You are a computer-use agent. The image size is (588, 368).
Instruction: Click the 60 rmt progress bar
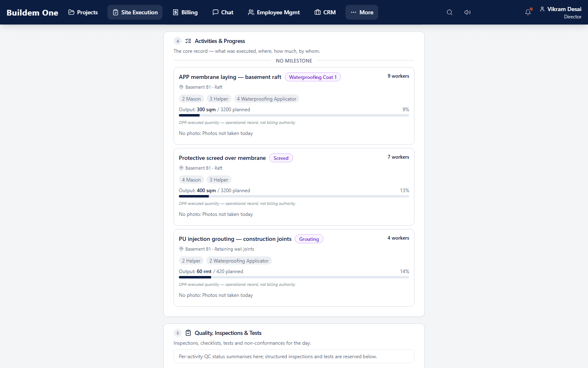(x=294, y=277)
